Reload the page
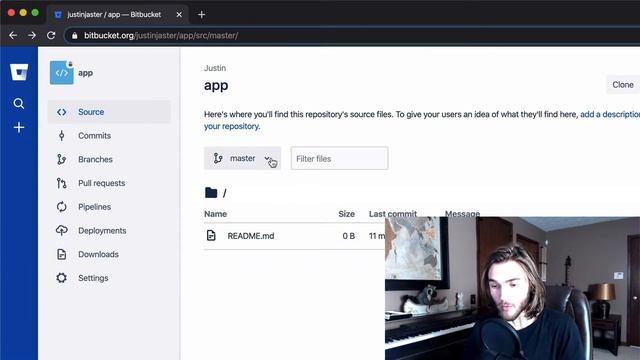Viewport: 640px width, 360px height. 51,36
